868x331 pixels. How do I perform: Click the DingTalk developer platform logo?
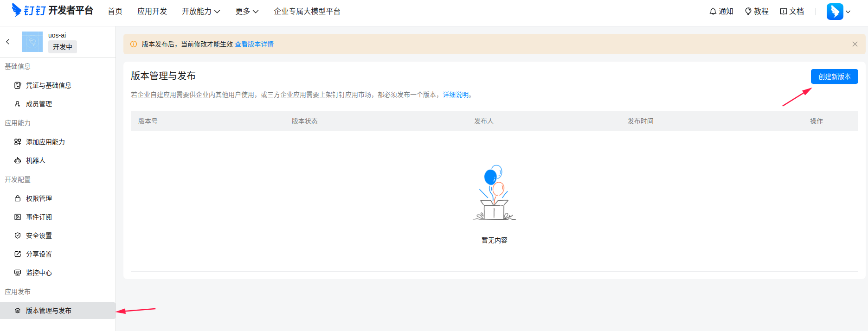[52, 10]
